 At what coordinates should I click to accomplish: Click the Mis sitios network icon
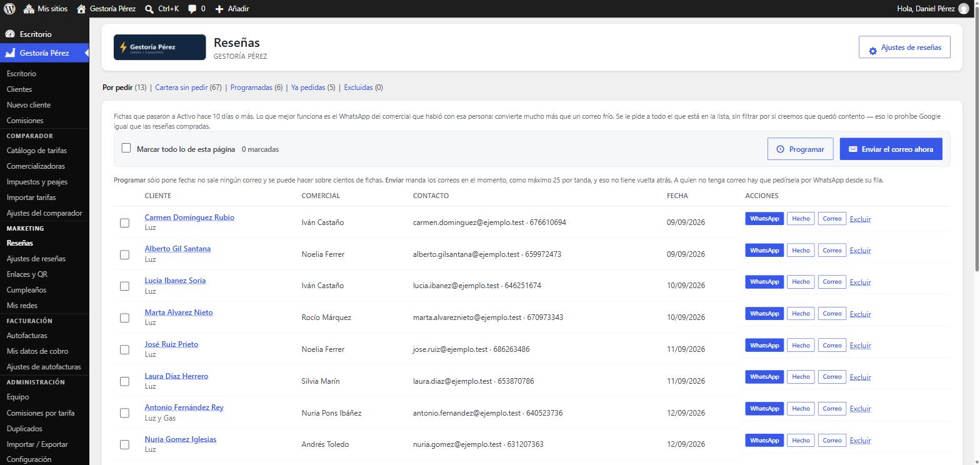[x=29, y=9]
